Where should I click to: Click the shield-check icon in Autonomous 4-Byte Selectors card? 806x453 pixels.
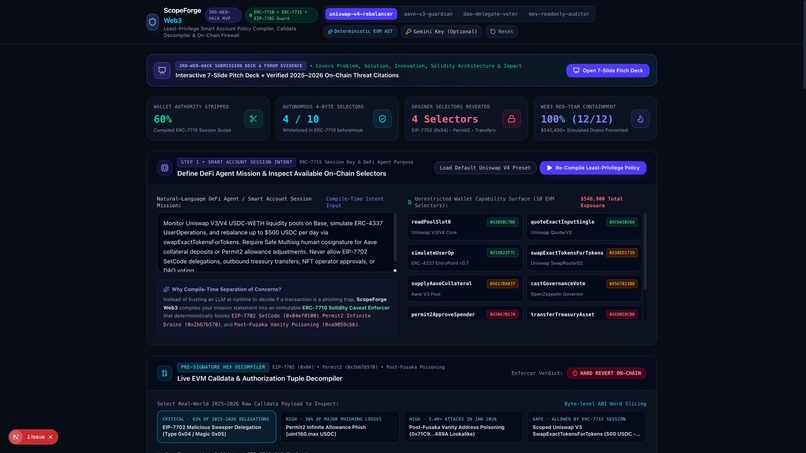pos(382,119)
